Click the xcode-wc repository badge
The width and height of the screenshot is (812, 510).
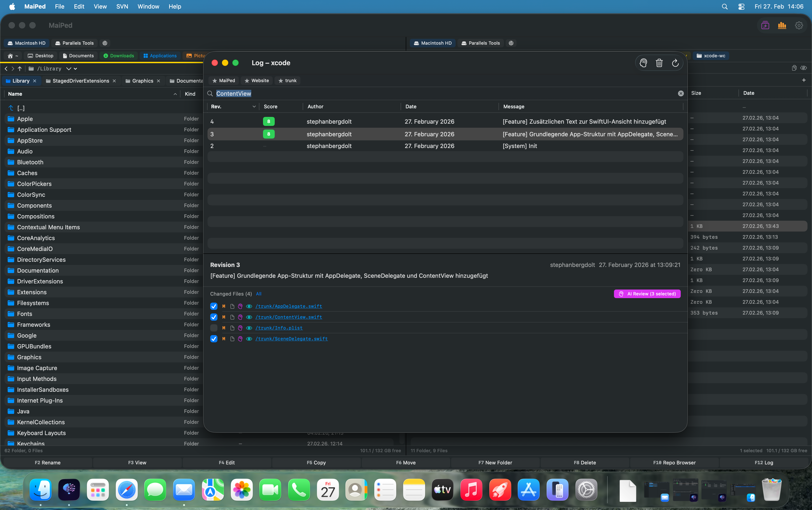tap(711, 56)
